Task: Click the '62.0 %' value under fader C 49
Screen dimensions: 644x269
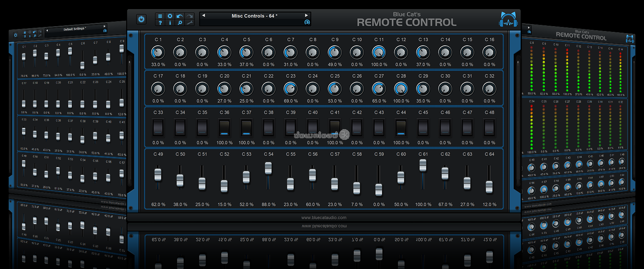Action: click(158, 204)
